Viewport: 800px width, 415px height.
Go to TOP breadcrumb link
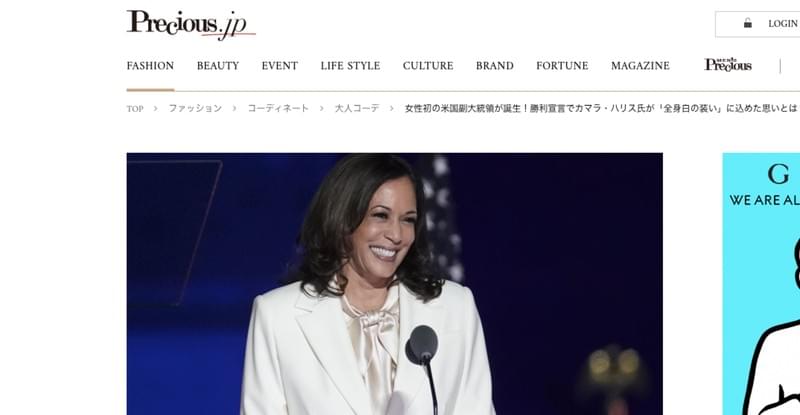coord(135,109)
